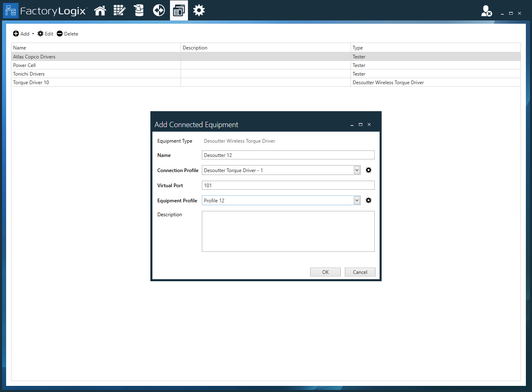This screenshot has width=532, height=392.
Task: Click the highlighted connected equipment icon
Action: tap(179, 10)
